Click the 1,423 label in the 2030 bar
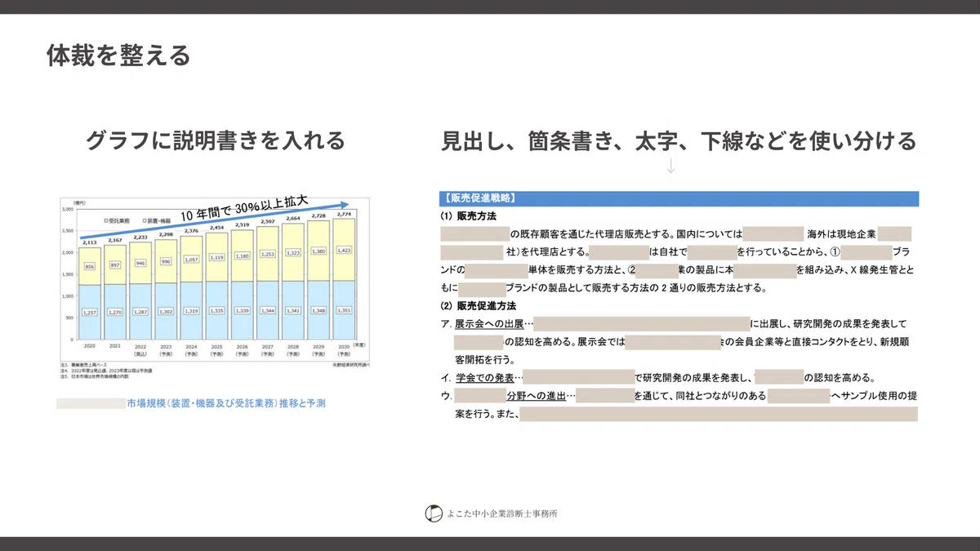Viewport: 980px width, 551px height. [344, 250]
